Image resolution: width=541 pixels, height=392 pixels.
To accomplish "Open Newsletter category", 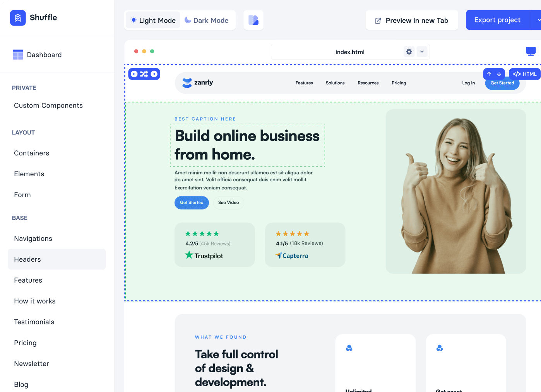I will pyautogui.click(x=31, y=364).
